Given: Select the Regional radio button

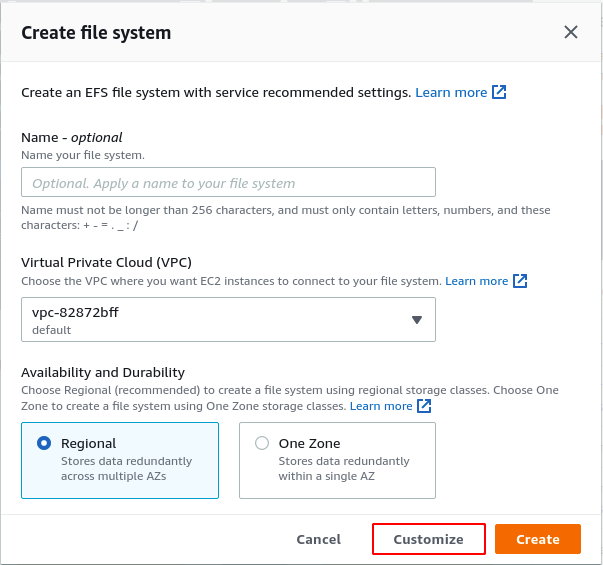Looking at the screenshot, I should (x=44, y=443).
